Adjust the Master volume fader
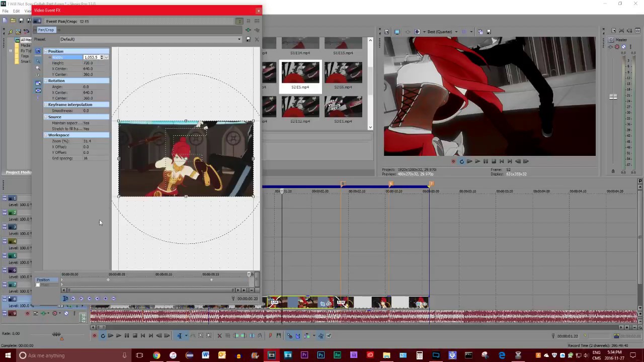 [613, 97]
